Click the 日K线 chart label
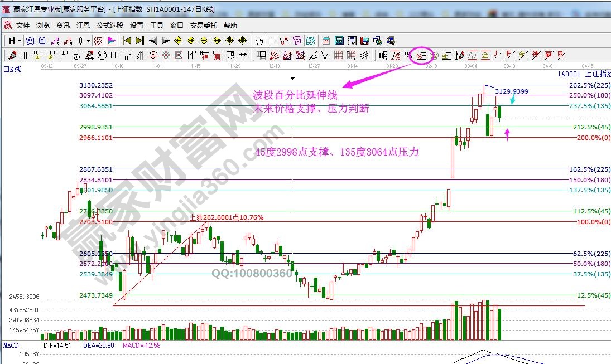 click(x=12, y=70)
